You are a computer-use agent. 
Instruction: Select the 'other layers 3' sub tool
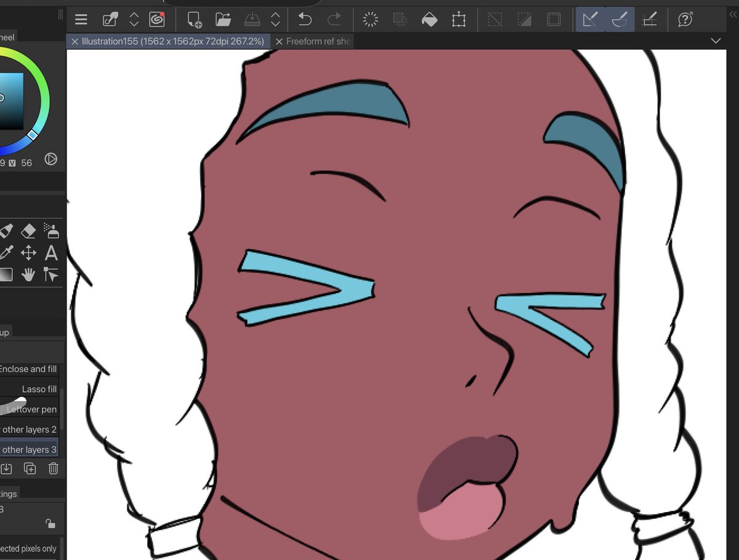pyautogui.click(x=28, y=449)
